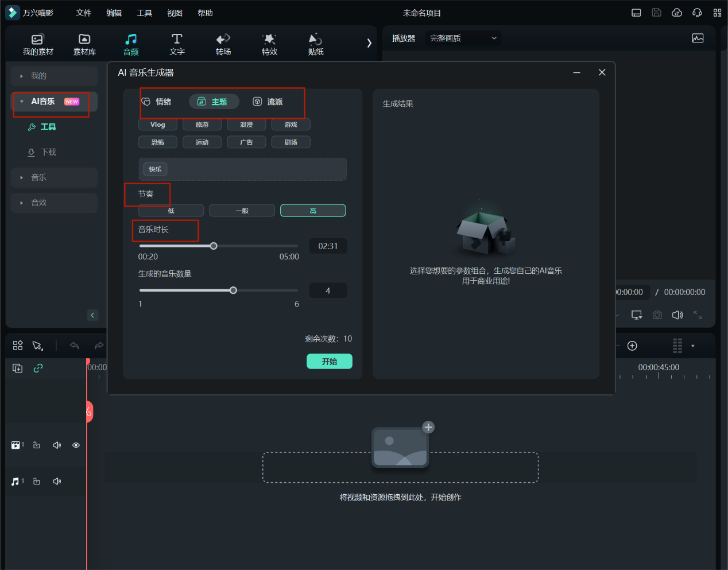The height and width of the screenshot is (570, 728).
Task: Open the 贴纸 stickers tab icon
Action: 315,39
